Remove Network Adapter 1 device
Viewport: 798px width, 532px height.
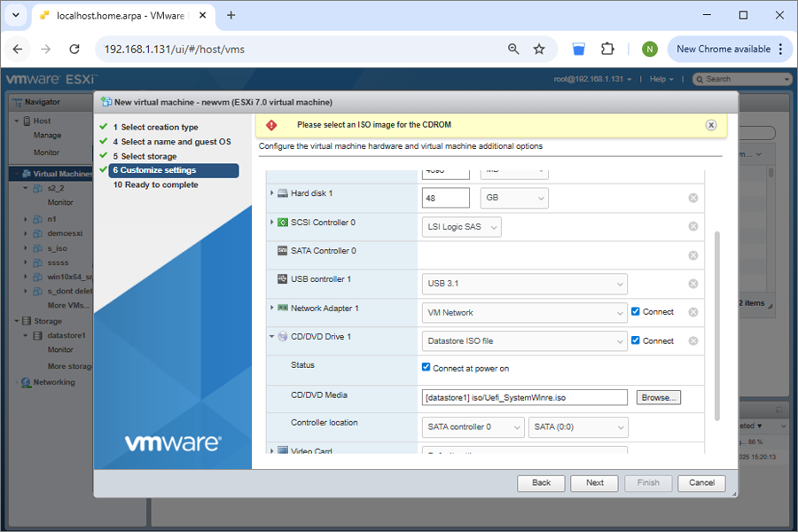pyautogui.click(x=693, y=312)
